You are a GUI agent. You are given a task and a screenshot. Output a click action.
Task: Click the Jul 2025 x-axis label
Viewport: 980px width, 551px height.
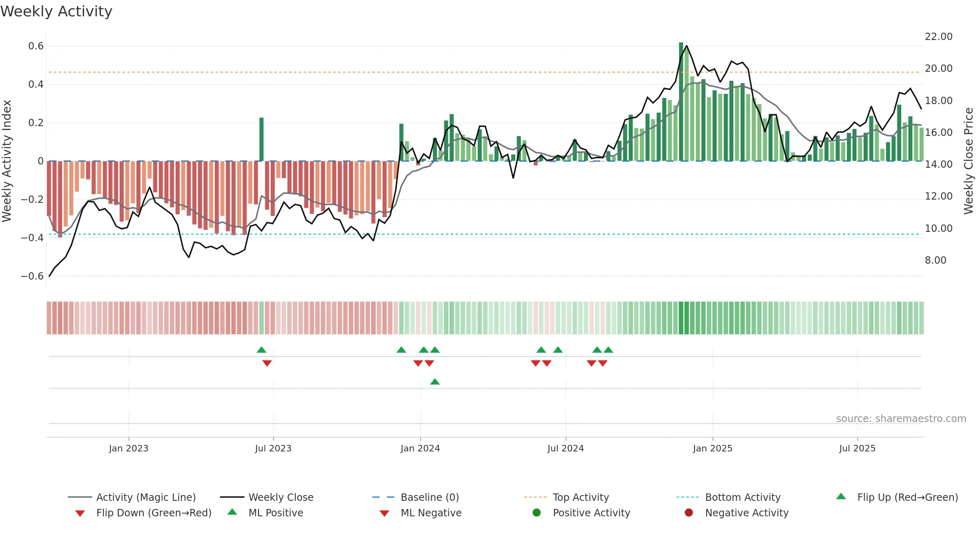click(857, 449)
